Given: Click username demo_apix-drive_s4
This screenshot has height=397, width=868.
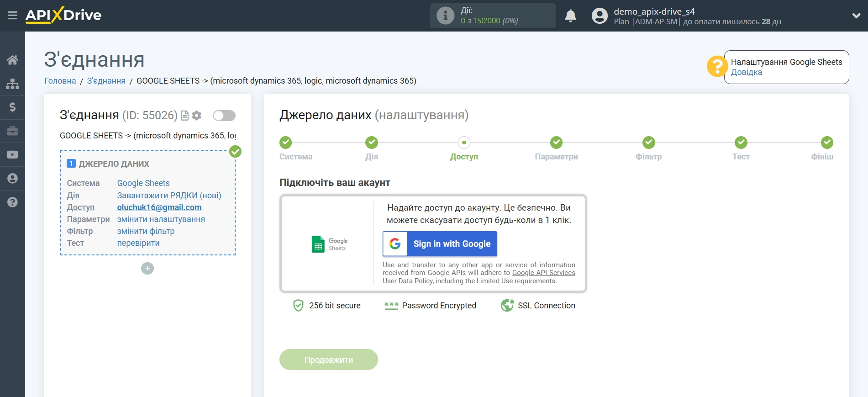Looking at the screenshot, I should pyautogui.click(x=654, y=11).
